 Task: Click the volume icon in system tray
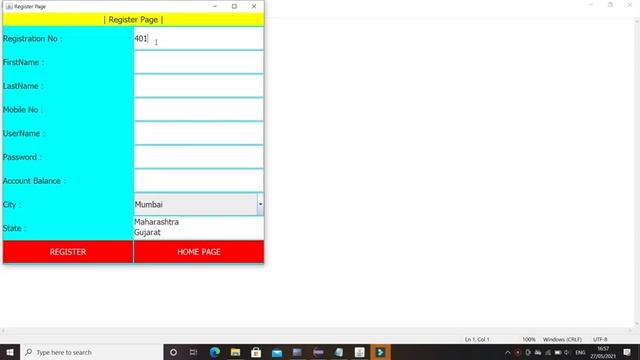[x=567, y=353]
